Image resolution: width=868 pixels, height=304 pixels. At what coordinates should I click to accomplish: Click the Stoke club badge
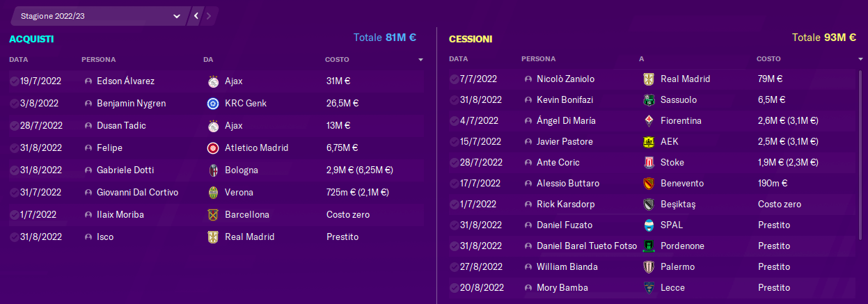pyautogui.click(x=649, y=163)
